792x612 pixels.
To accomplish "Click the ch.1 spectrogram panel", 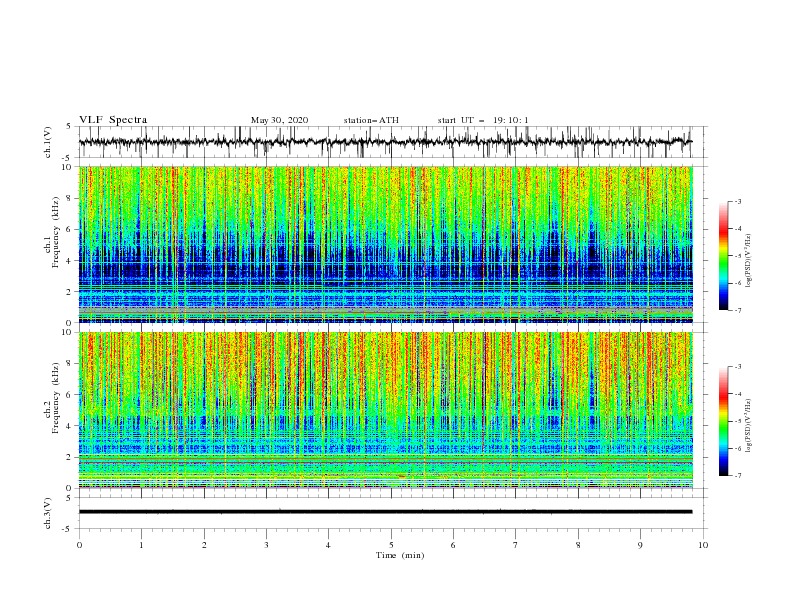I will (x=385, y=244).
